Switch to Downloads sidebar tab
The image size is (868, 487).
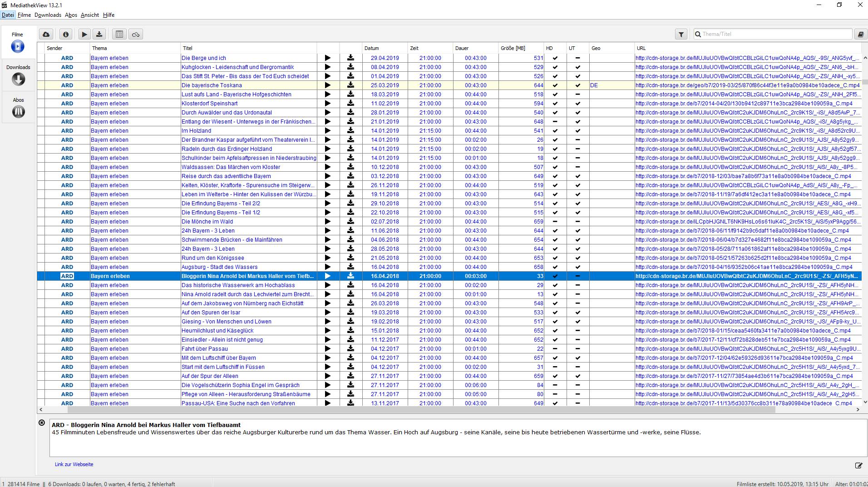click(x=18, y=75)
